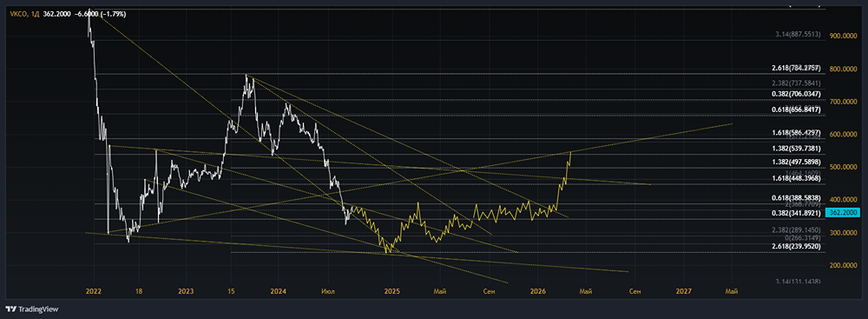Click the 800.0000 price axis label
Screen dimensions: 868x319
pyautogui.click(x=843, y=70)
